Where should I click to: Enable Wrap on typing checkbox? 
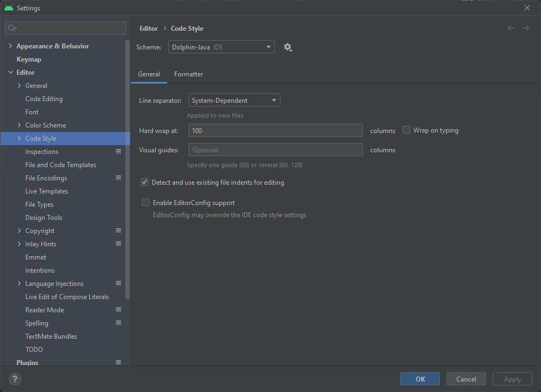(x=407, y=130)
